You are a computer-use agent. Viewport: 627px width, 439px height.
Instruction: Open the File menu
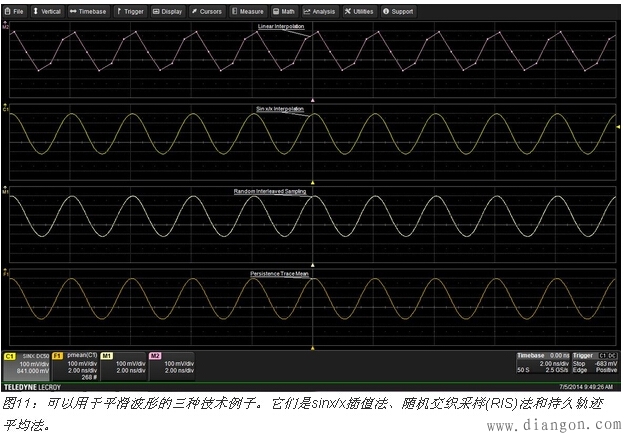click(16, 12)
